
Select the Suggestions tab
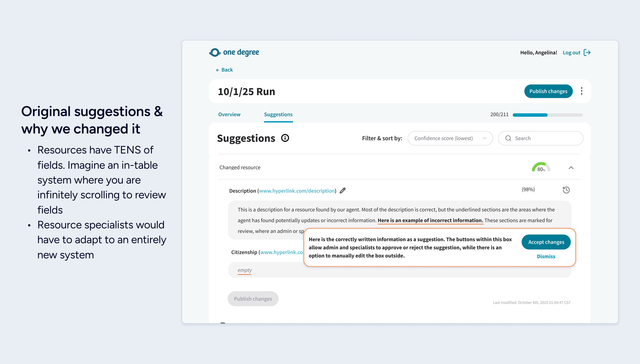coord(278,115)
